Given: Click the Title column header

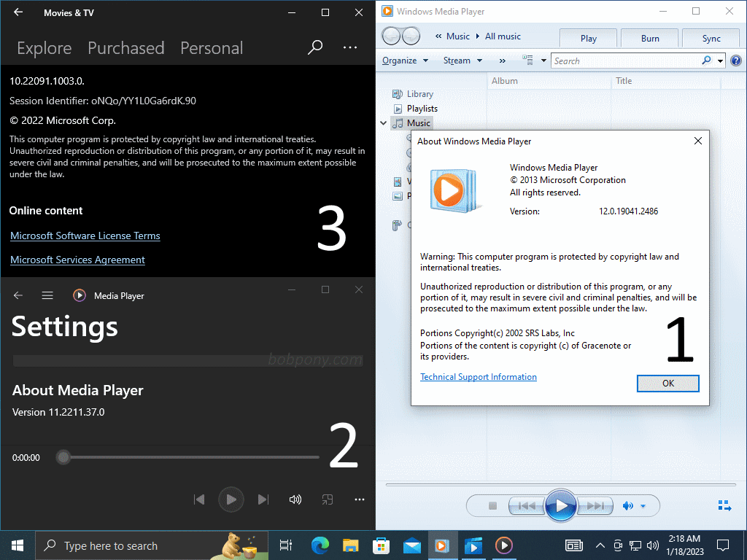Looking at the screenshot, I should tap(666, 81).
